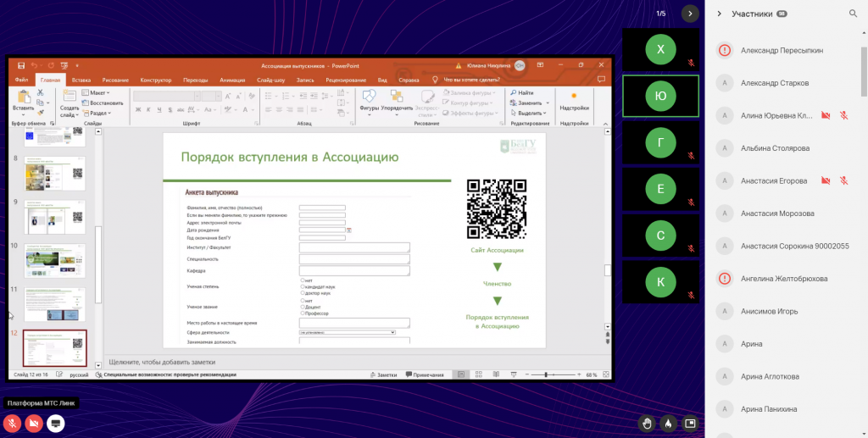Switch to Normal view icon in status bar
Viewport: 868px width, 438px height.
click(460, 375)
